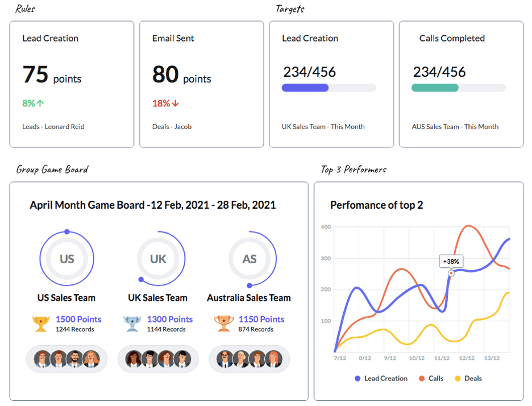
Task: Click the Lead Creation 234/456 progress bar
Action: [329, 88]
